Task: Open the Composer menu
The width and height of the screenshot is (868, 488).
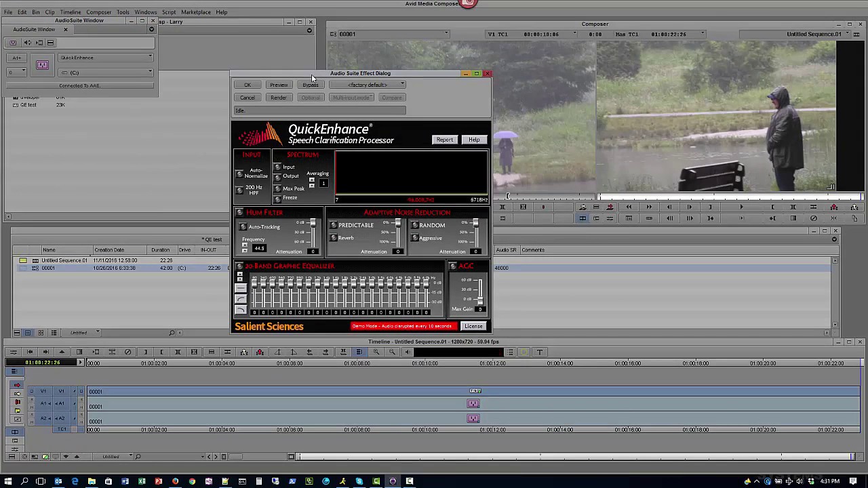Action: (x=98, y=12)
